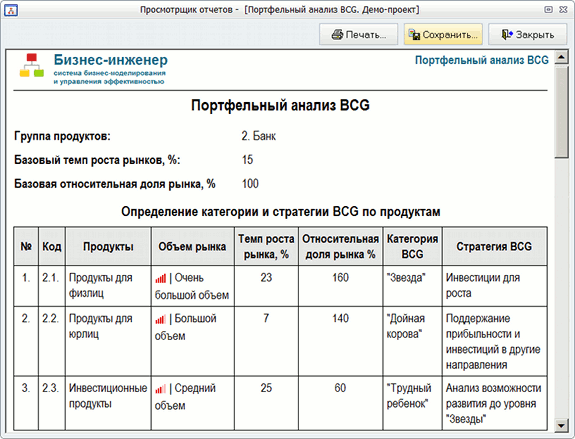This screenshot has height=439, width=575.
Task: Click the market share value 160
Action: tap(340, 278)
